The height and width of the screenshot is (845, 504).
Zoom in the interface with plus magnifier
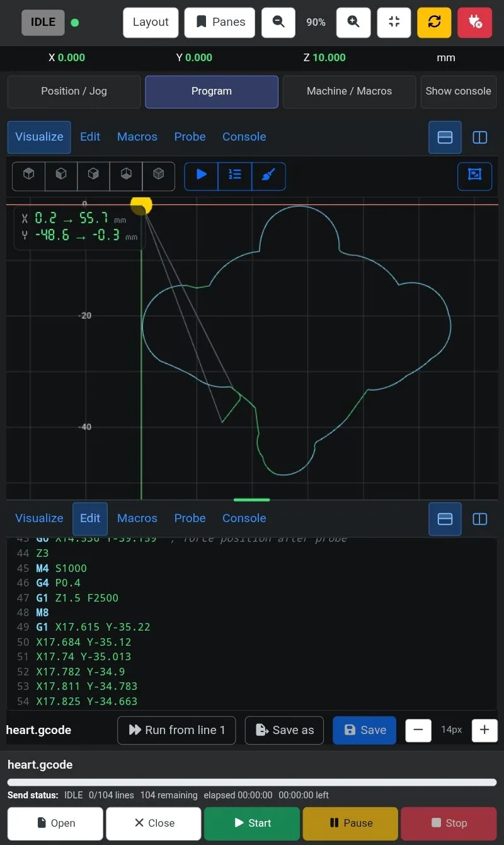pyautogui.click(x=353, y=22)
